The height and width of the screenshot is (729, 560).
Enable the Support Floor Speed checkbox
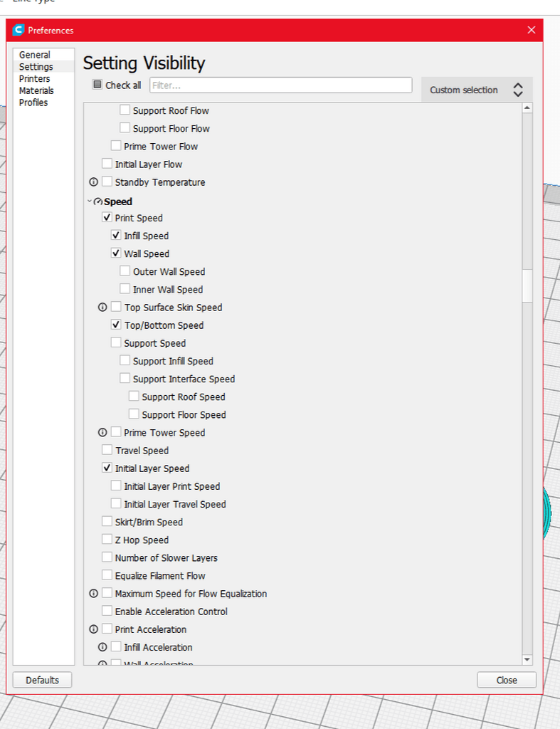pos(134,414)
